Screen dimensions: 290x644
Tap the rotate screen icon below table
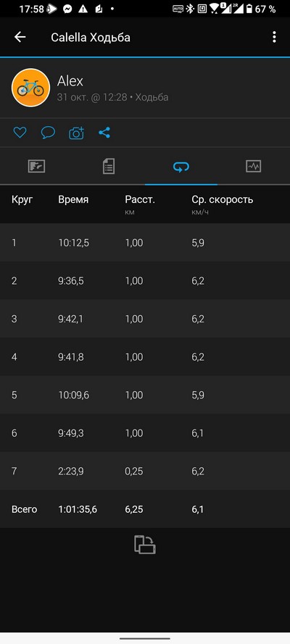point(145,545)
